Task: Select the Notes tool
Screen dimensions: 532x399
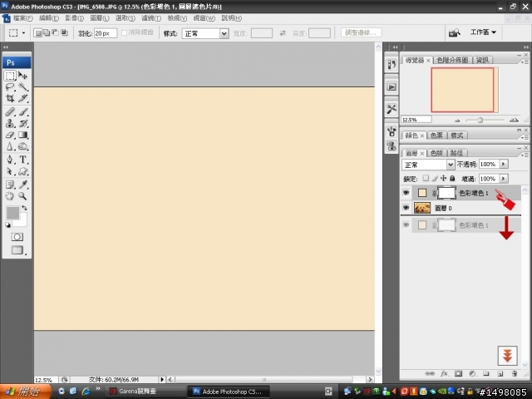Action: pos(10,185)
